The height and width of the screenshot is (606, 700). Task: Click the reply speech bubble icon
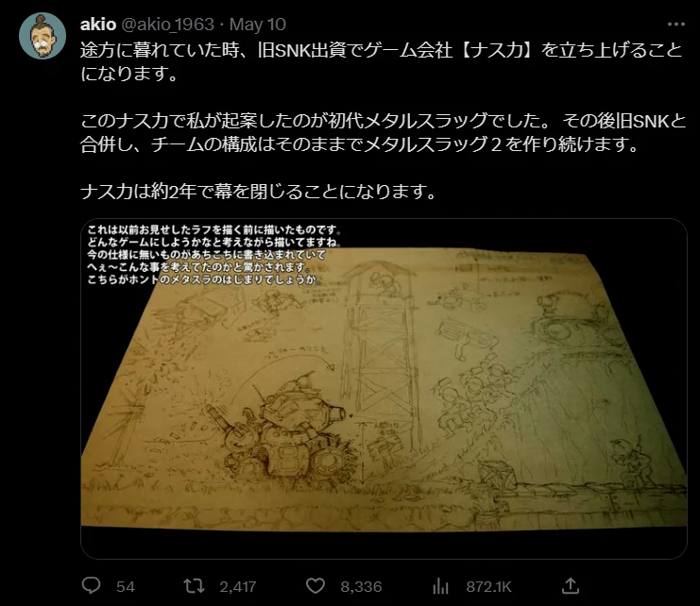[x=92, y=585]
